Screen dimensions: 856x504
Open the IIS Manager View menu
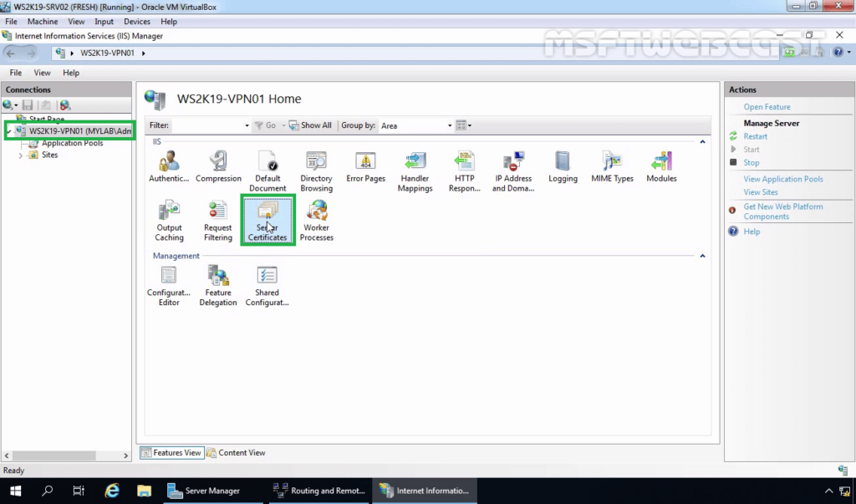point(42,73)
